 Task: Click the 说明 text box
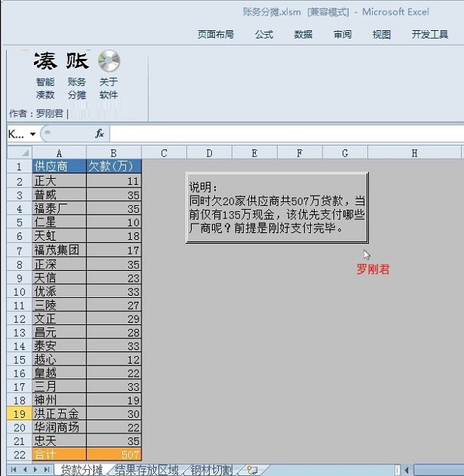[x=277, y=207]
